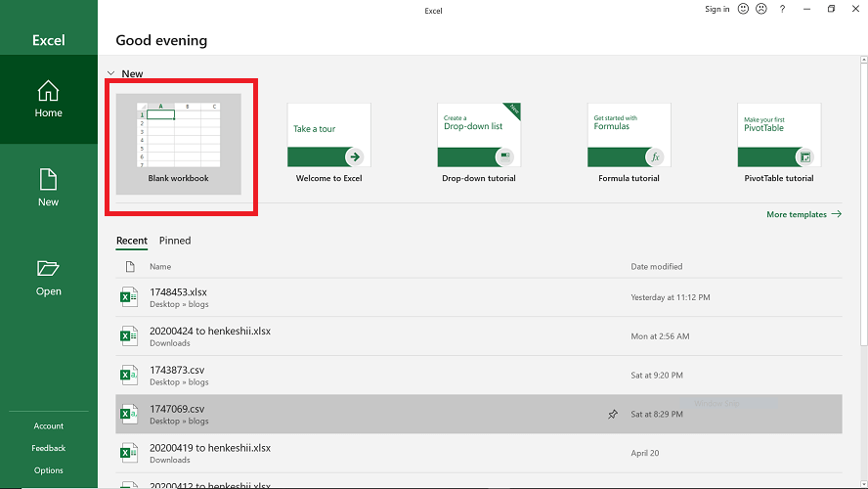Click the CSV icon beside 1743873.csv
This screenshot has height=489, width=868.
(129, 375)
